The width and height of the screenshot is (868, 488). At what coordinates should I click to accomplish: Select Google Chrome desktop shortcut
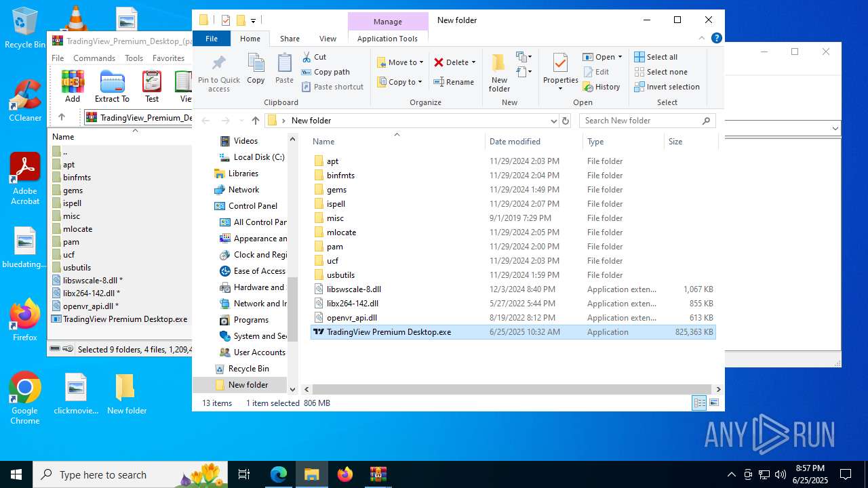tap(25, 399)
